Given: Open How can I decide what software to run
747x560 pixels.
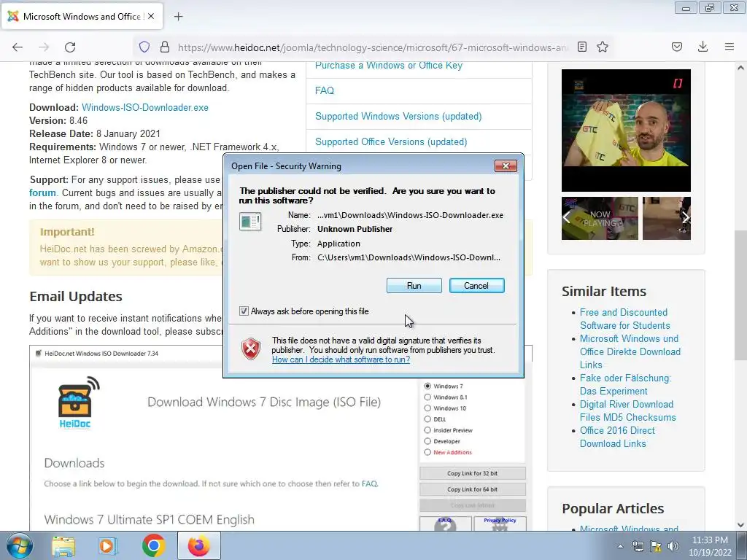Looking at the screenshot, I should click(x=341, y=359).
